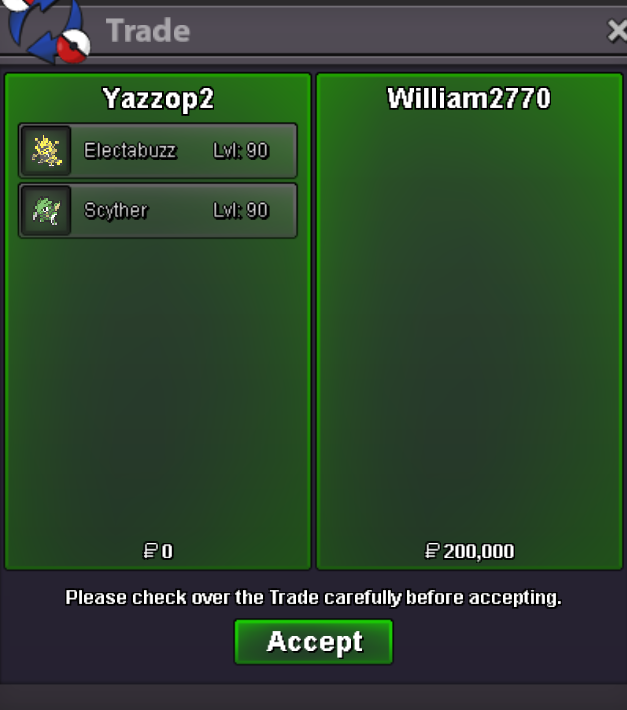The width and height of the screenshot is (627, 710).
Task: Click the William2770 player name
Action: point(469,98)
